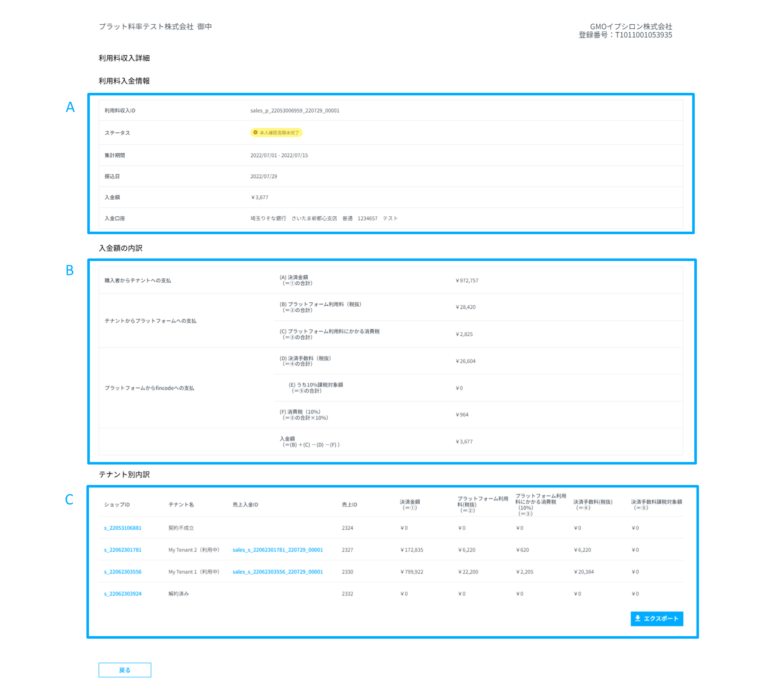
Task: Open shop link s_22062301781
Action: [x=122, y=550]
